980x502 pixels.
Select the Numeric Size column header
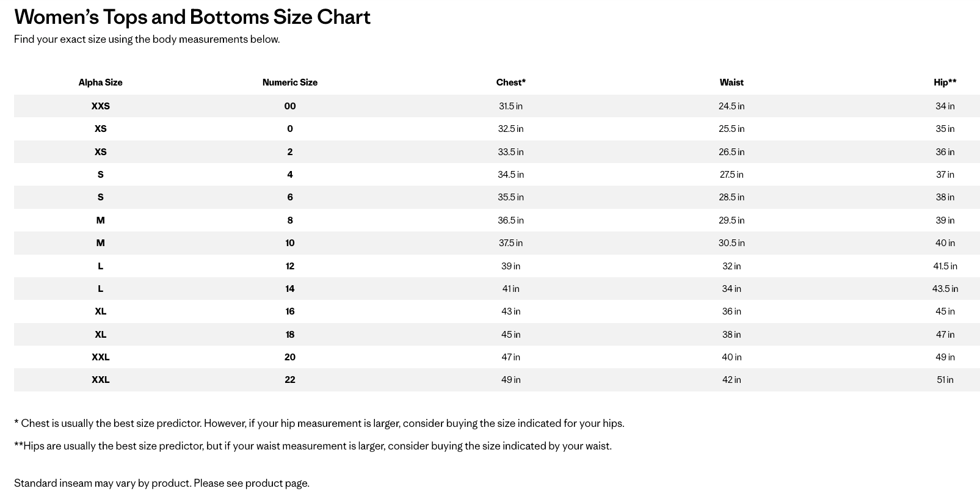289,82
